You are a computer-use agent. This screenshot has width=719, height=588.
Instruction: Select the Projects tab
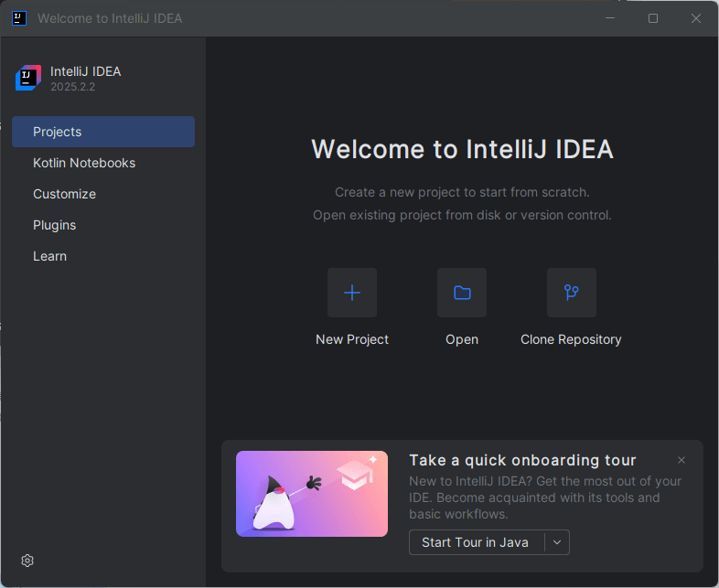coord(103,132)
